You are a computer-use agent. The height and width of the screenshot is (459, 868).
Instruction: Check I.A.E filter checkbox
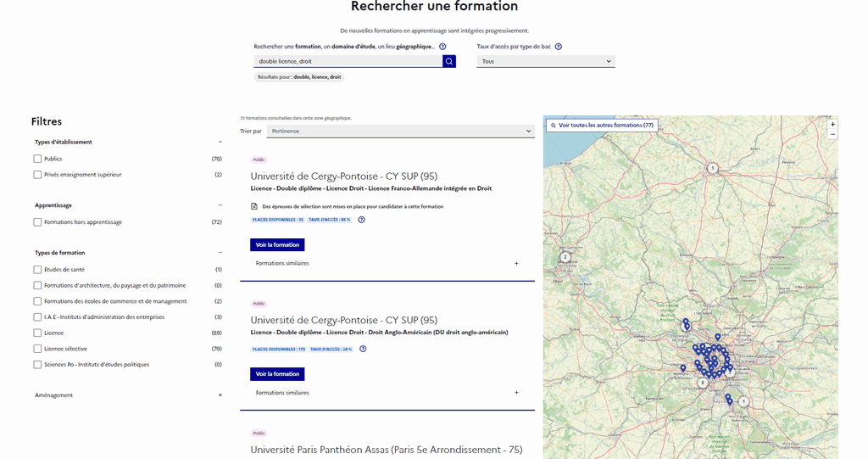(37, 317)
